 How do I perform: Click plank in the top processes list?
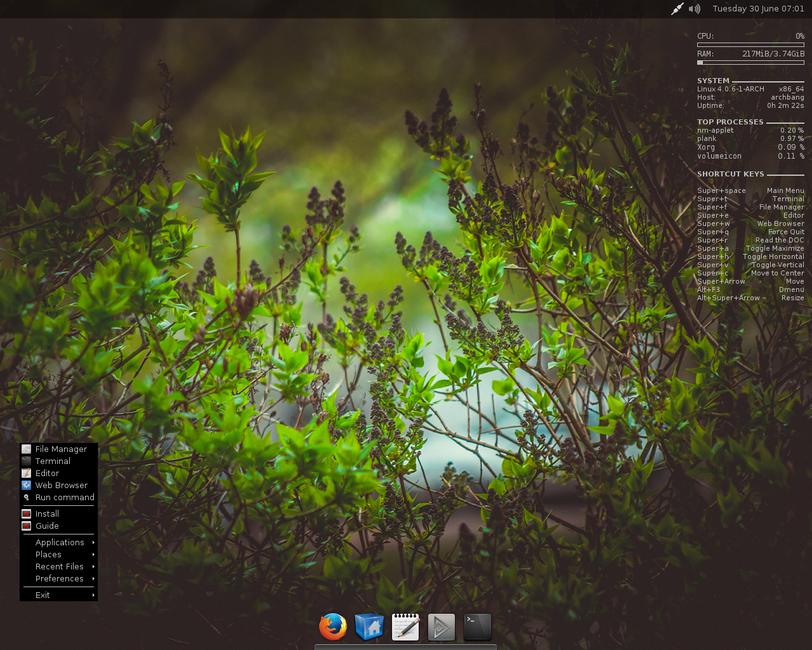707,138
